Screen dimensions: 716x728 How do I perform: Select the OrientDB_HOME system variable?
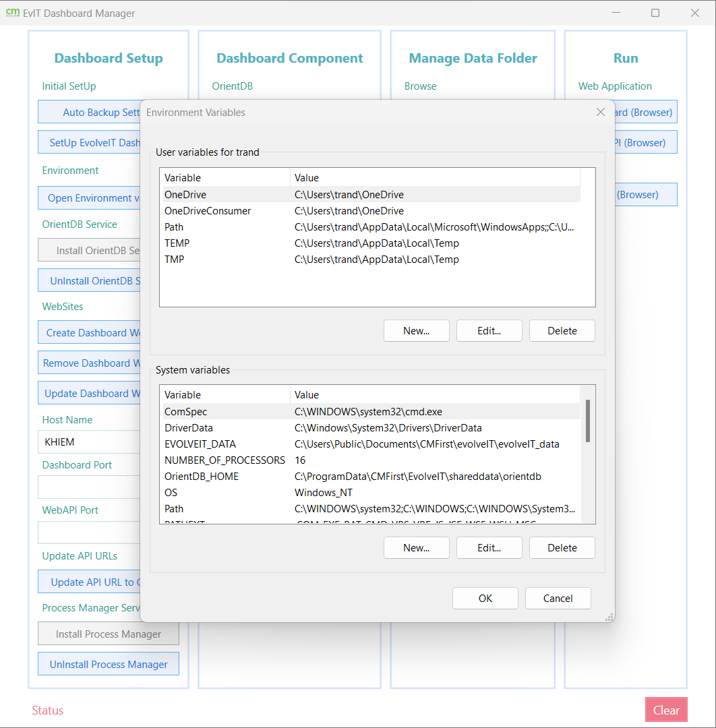(370, 477)
